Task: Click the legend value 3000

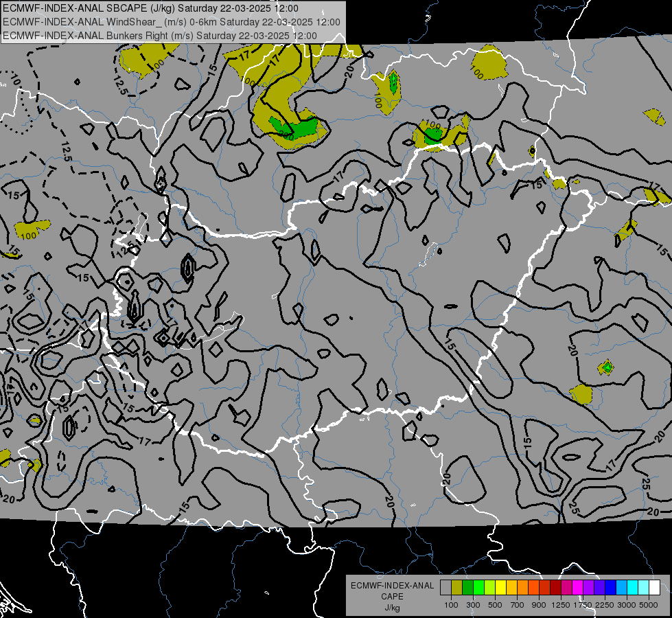Action: click(x=627, y=605)
